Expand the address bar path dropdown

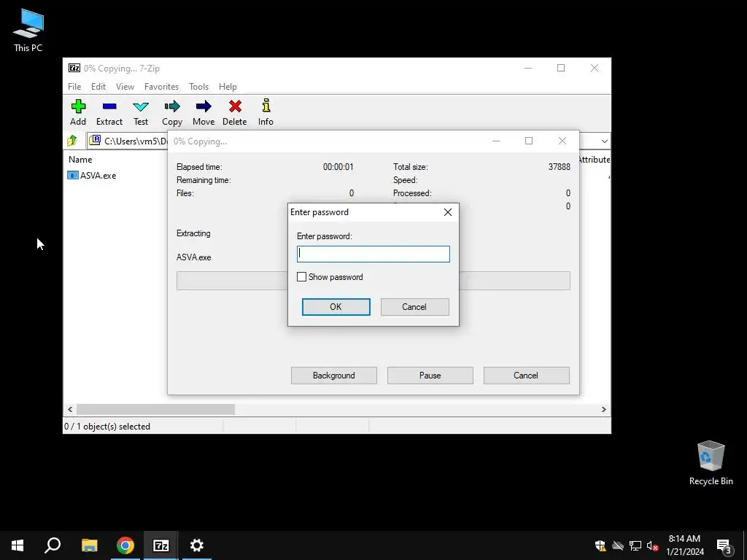(604, 141)
